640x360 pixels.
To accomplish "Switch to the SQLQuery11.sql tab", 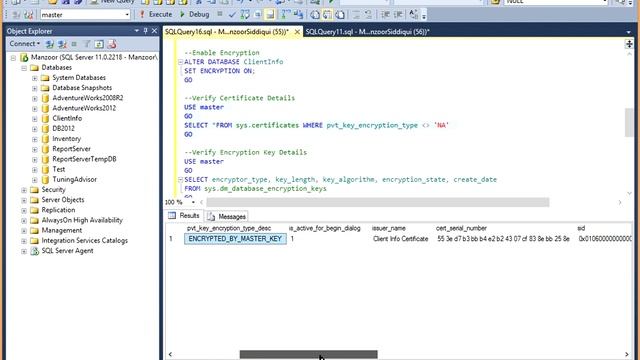I will click(367, 32).
